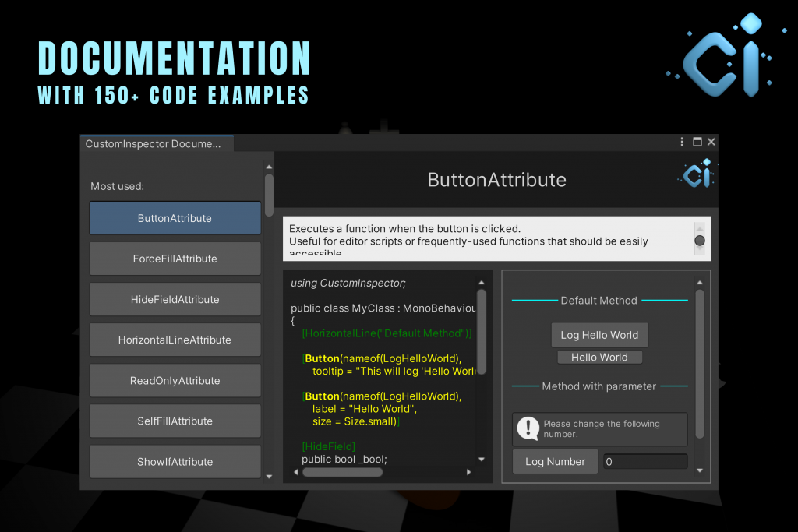Open SelfFillAttribute from the list
The width and height of the screenshot is (798, 532).
pyautogui.click(x=175, y=421)
